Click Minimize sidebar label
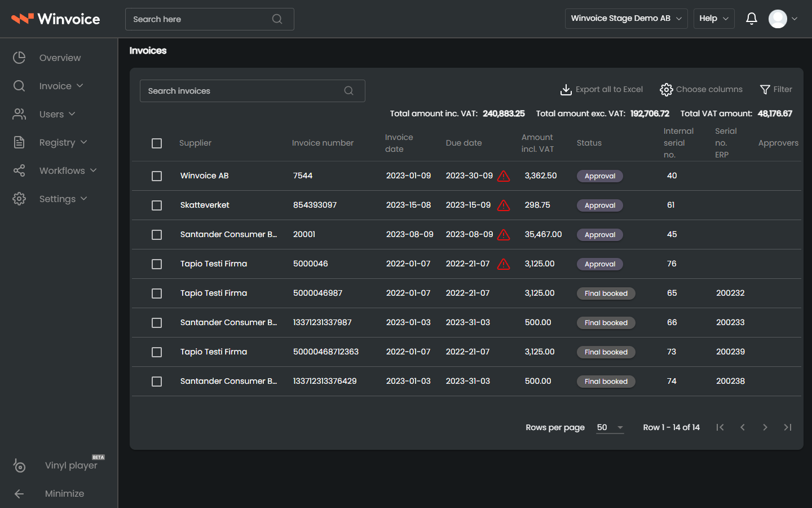The width and height of the screenshot is (812, 508). tap(64, 493)
